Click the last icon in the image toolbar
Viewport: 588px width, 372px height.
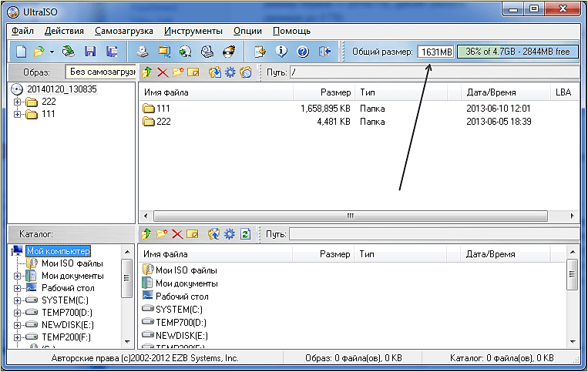[x=246, y=72]
